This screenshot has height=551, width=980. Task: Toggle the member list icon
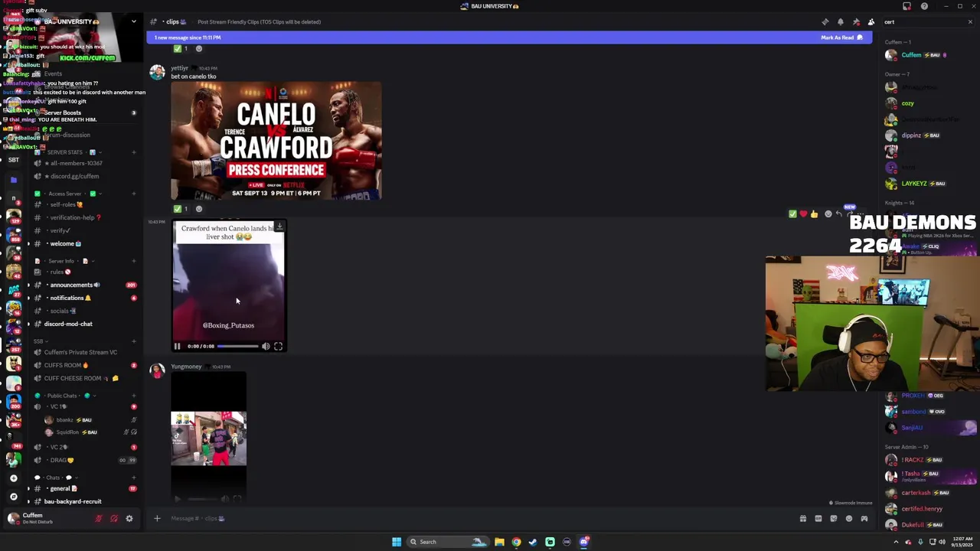point(871,22)
